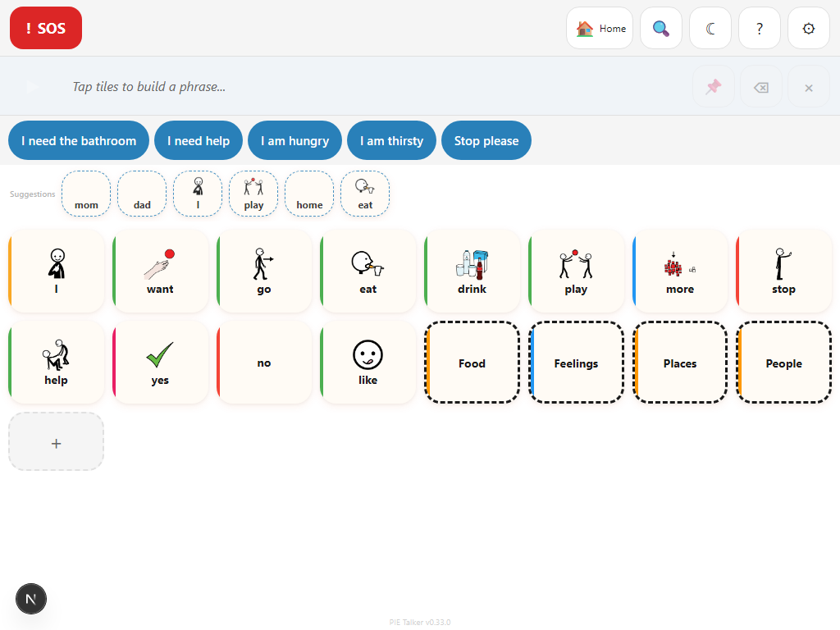This screenshot has height=630, width=840.
Task: Open the Feelings category folder
Action: (576, 363)
